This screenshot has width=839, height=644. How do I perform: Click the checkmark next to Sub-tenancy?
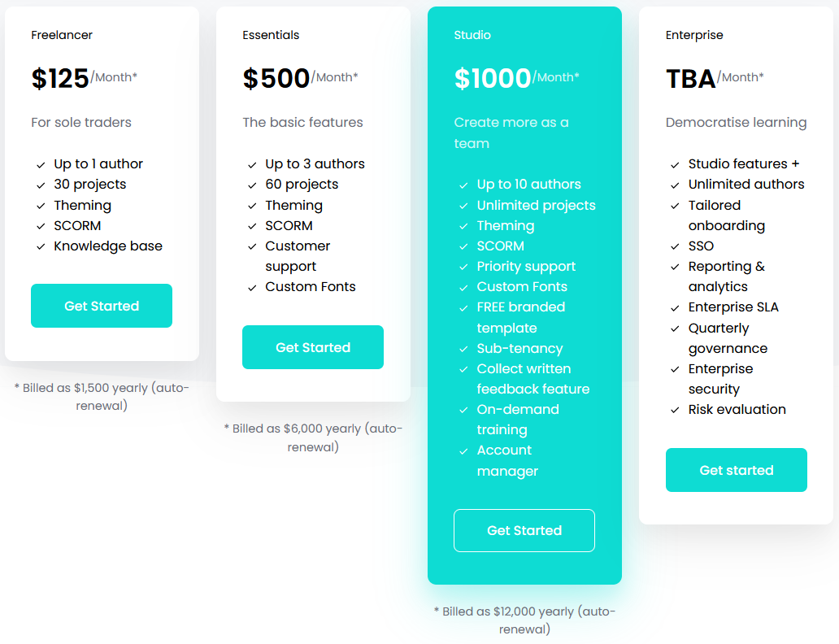[x=463, y=348]
